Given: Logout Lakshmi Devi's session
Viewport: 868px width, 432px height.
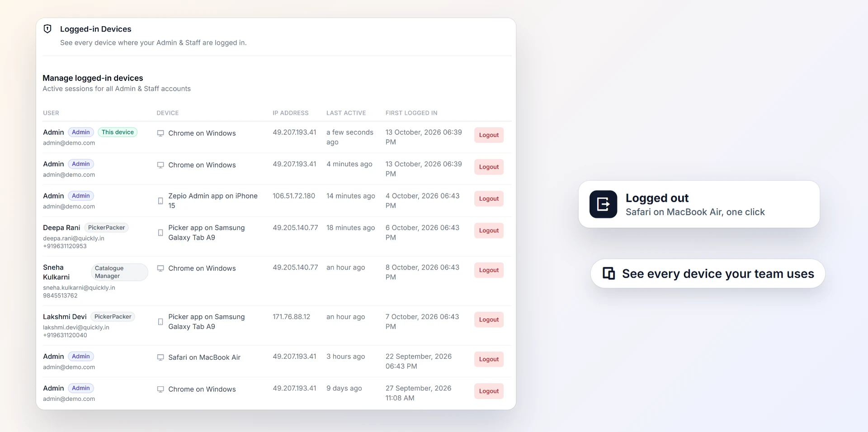Looking at the screenshot, I should click(489, 319).
